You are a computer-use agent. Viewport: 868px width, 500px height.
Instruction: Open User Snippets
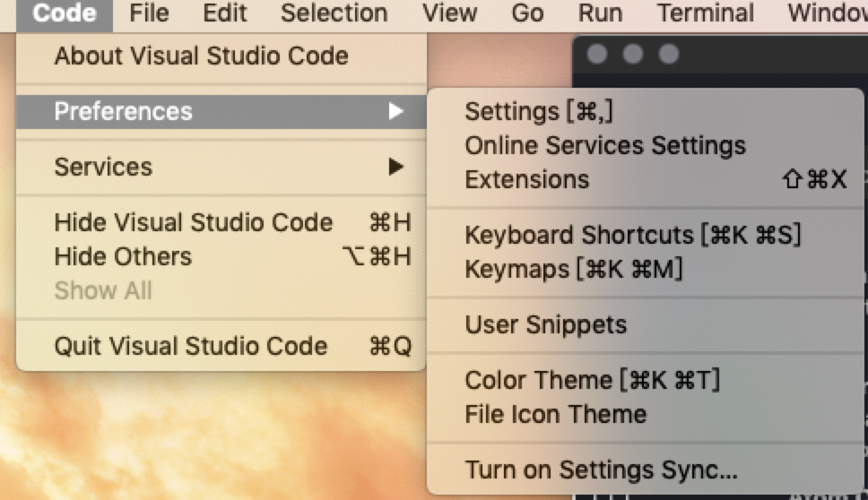click(x=646, y=324)
